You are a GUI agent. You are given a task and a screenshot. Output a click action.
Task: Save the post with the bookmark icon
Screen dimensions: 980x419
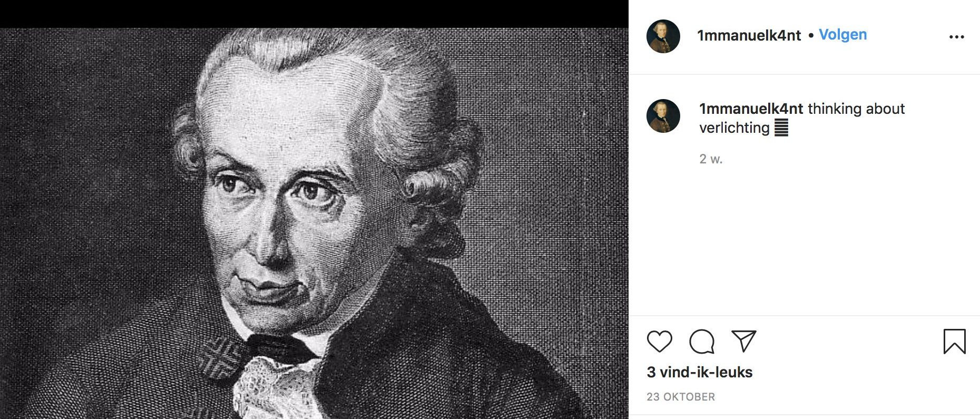pos(954,341)
